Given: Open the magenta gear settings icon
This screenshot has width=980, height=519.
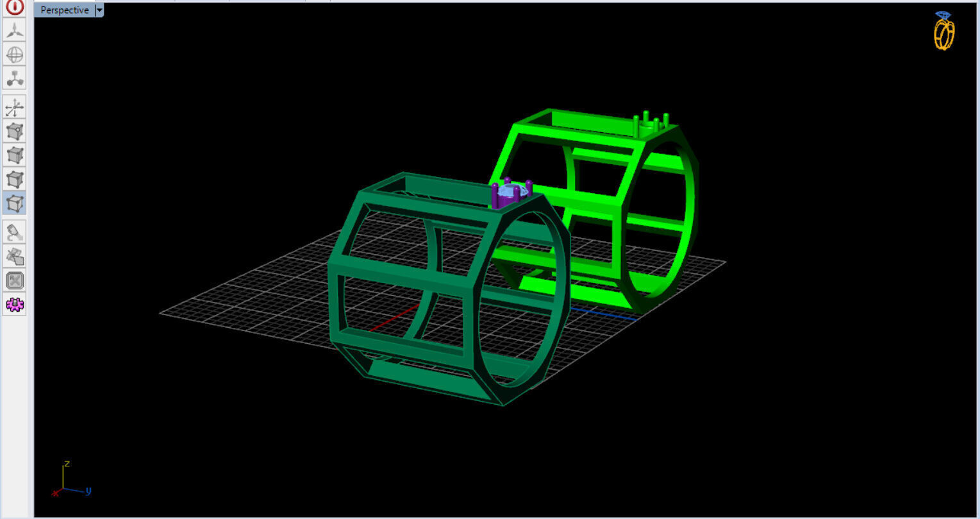Looking at the screenshot, I should (15, 305).
